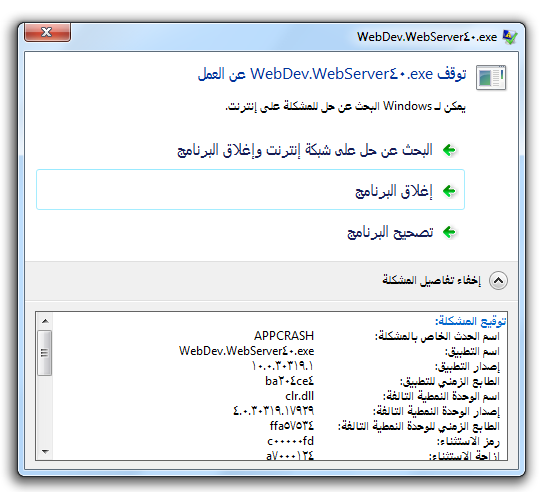Click scrollbar down arrow in details box
Screen dimensions: 546x492
pyautogui.click(x=45, y=452)
